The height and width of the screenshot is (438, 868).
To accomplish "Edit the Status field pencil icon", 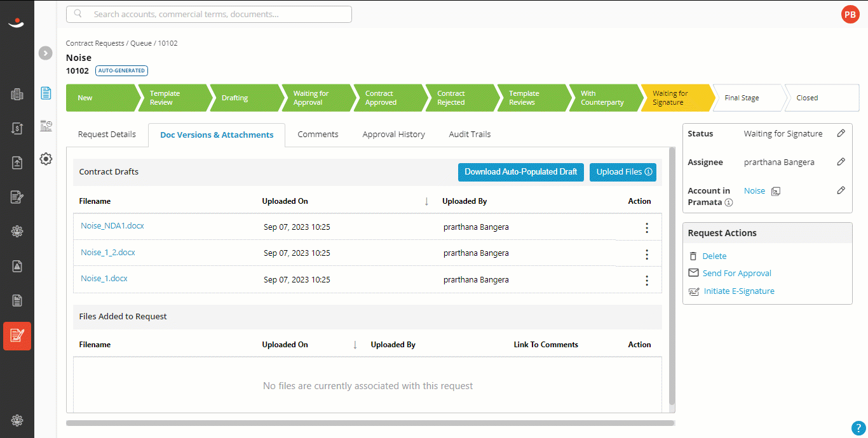I will (841, 133).
